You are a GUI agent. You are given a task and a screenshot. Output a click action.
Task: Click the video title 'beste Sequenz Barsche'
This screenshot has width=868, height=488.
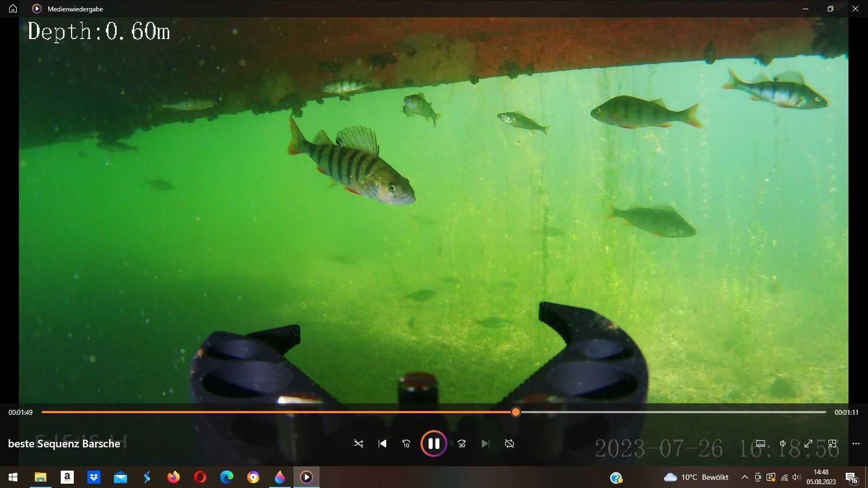pos(64,444)
